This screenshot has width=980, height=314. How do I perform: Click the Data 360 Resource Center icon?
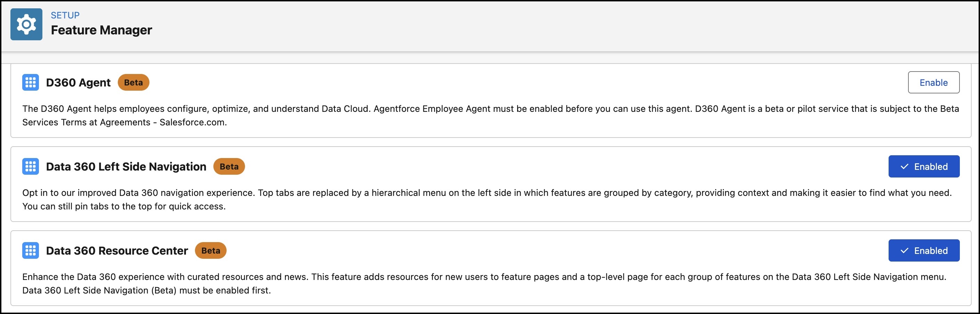click(x=31, y=250)
